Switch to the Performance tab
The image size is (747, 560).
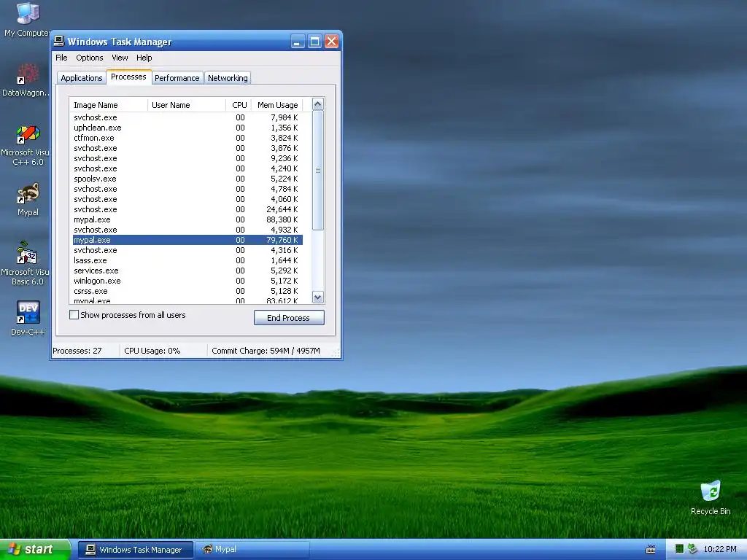[x=177, y=78]
